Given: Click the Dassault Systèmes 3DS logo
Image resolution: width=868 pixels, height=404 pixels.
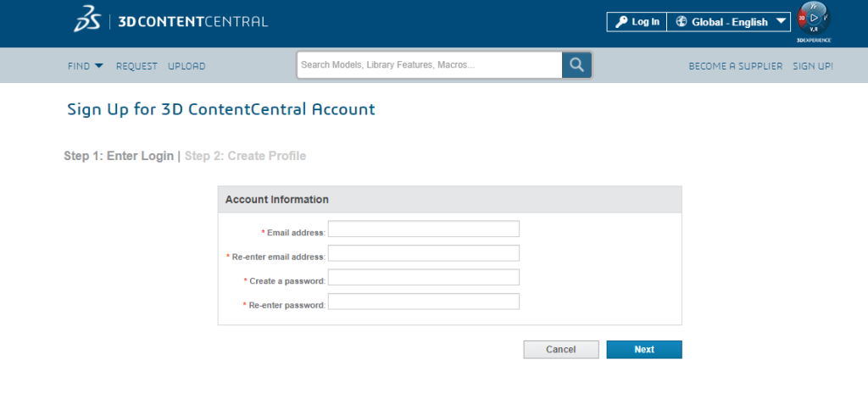Looking at the screenshot, I should (86, 20).
